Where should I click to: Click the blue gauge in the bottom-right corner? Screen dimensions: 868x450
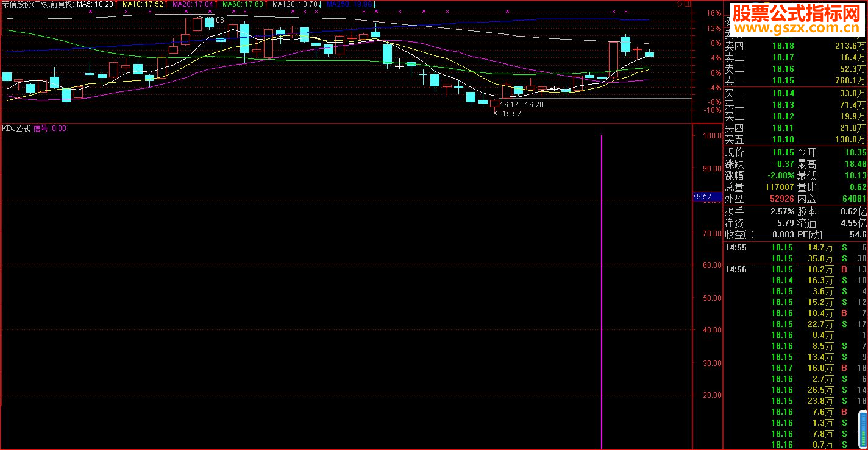coord(863,431)
